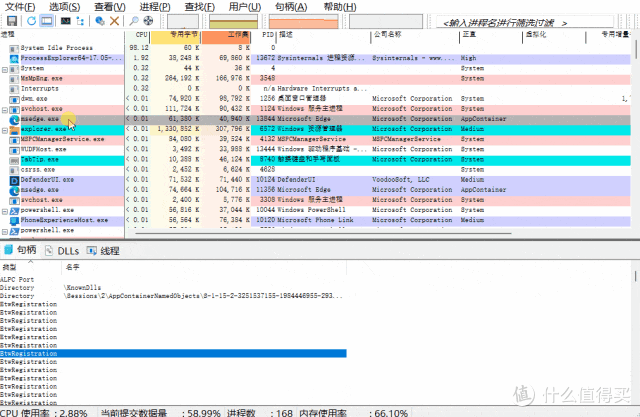Sort by the CPU column header
The image size is (640, 417).
pos(138,36)
